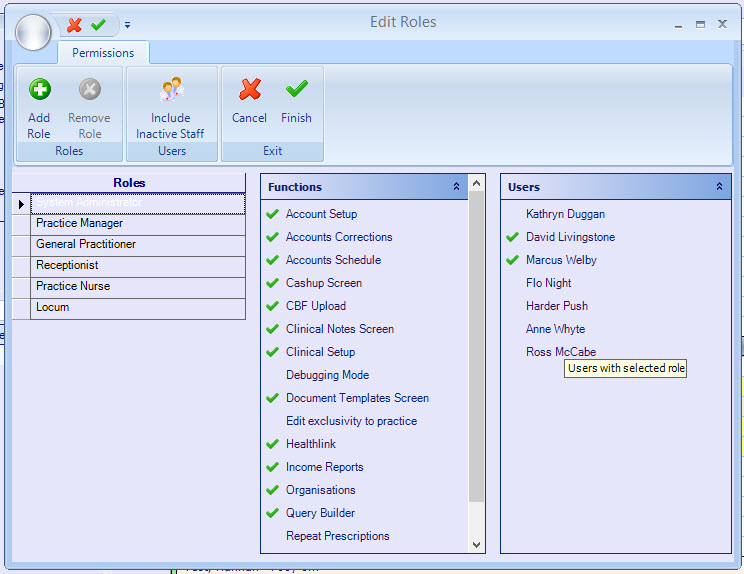This screenshot has width=744, height=574.
Task: Toggle the Accounts Schedule permission check
Action: coord(272,260)
